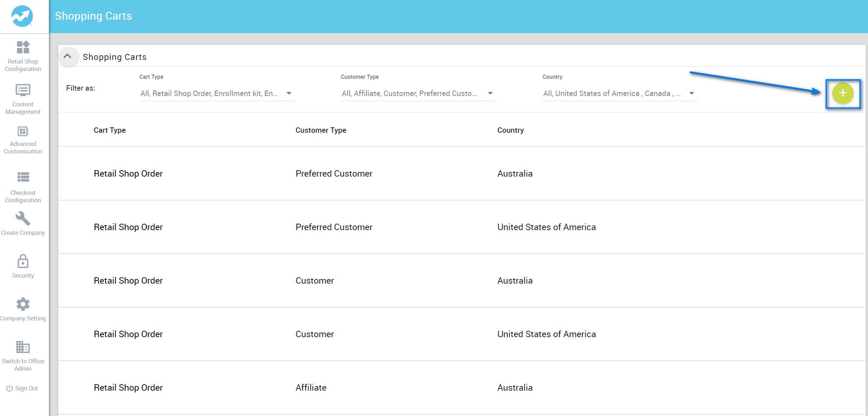
Task: Click the Shopping Carts panel title
Action: tap(114, 57)
